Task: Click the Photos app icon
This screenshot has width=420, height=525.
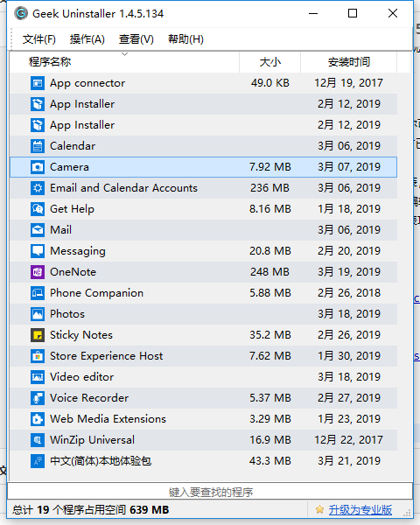Action: point(38,314)
